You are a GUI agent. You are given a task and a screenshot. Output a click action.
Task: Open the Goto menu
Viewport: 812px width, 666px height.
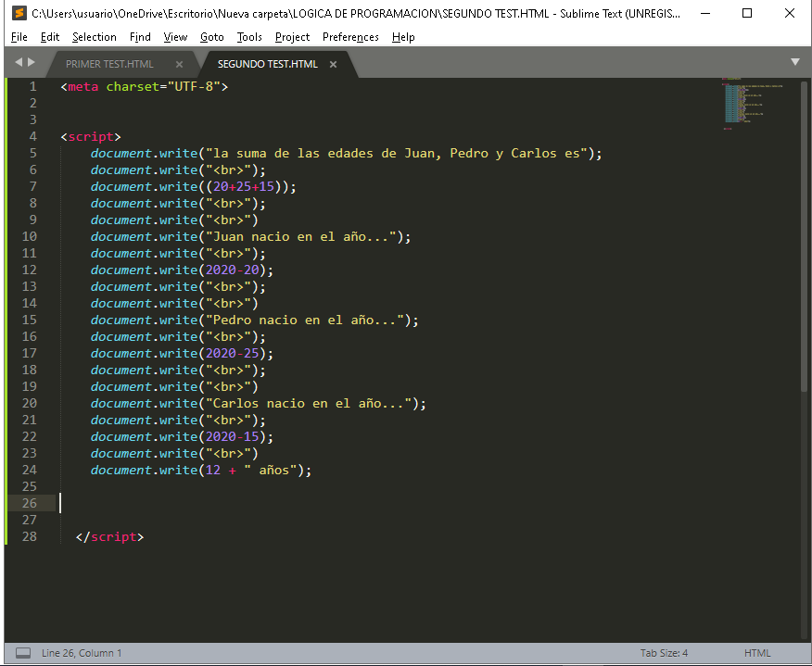point(211,37)
